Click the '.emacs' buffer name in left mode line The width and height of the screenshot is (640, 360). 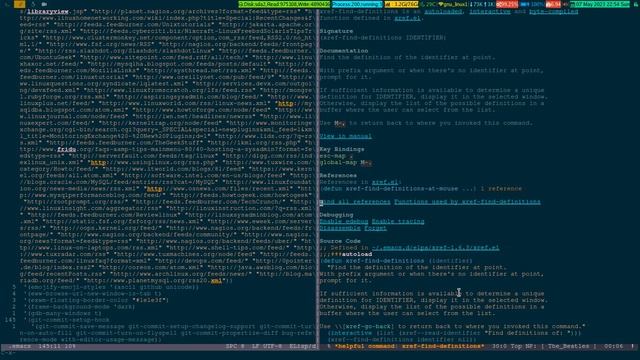coord(19,346)
